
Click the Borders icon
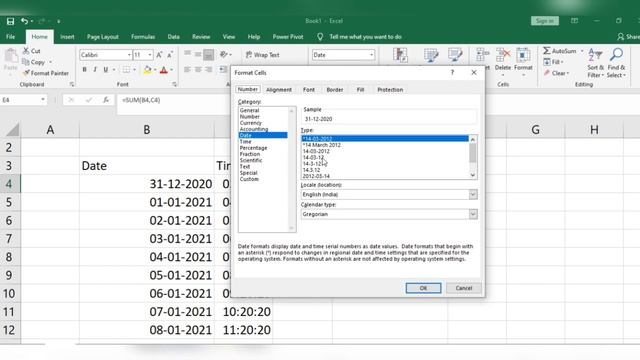coord(127,70)
